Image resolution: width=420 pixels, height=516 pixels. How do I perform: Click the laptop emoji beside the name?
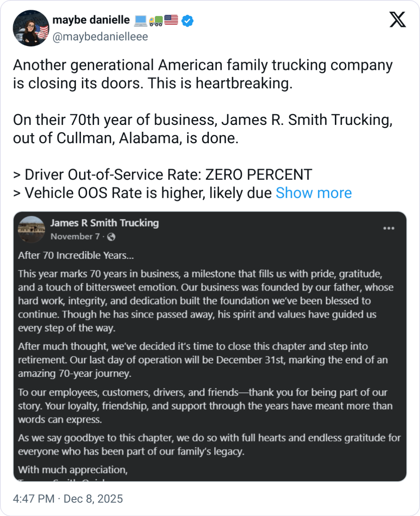pyautogui.click(x=141, y=20)
